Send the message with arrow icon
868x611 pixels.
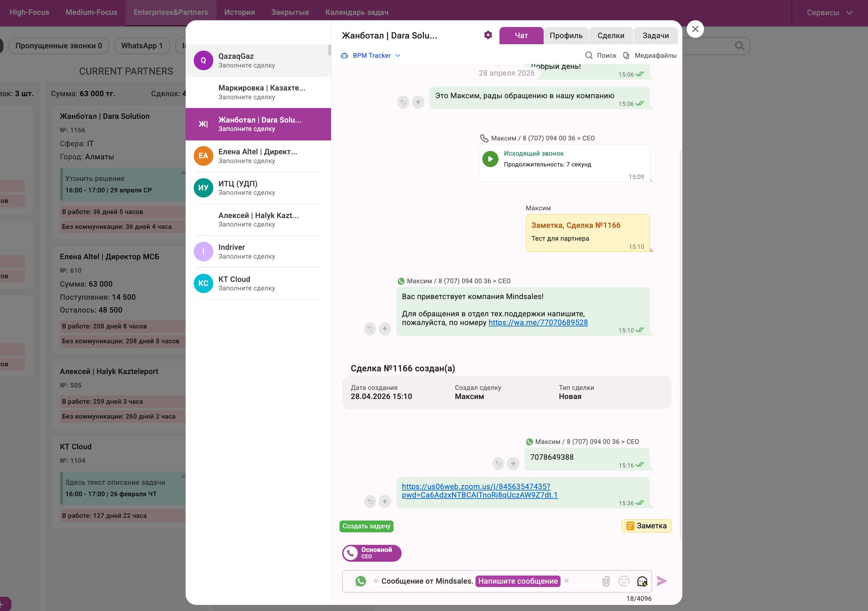pos(661,581)
